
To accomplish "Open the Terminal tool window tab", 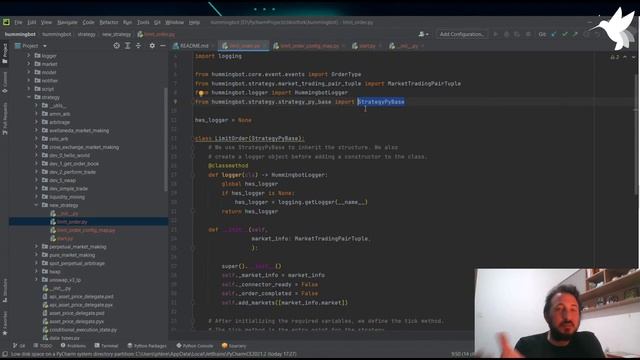I will [x=106, y=346].
